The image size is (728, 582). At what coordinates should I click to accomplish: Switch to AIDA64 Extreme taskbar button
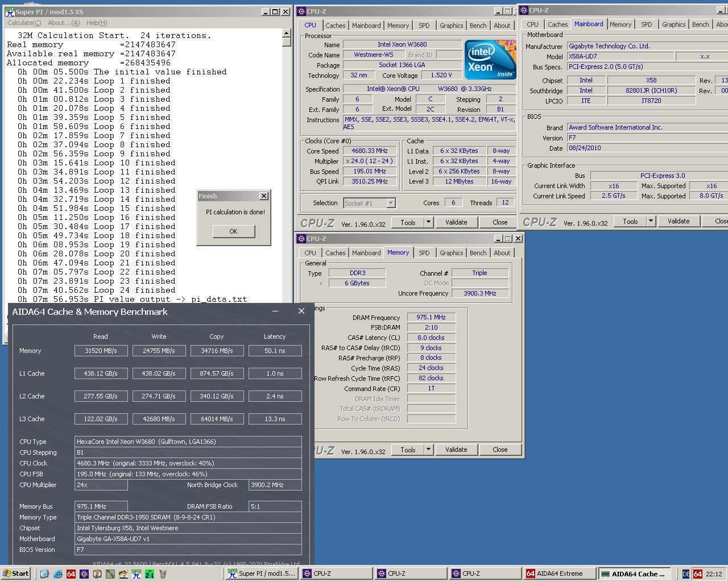point(560,573)
